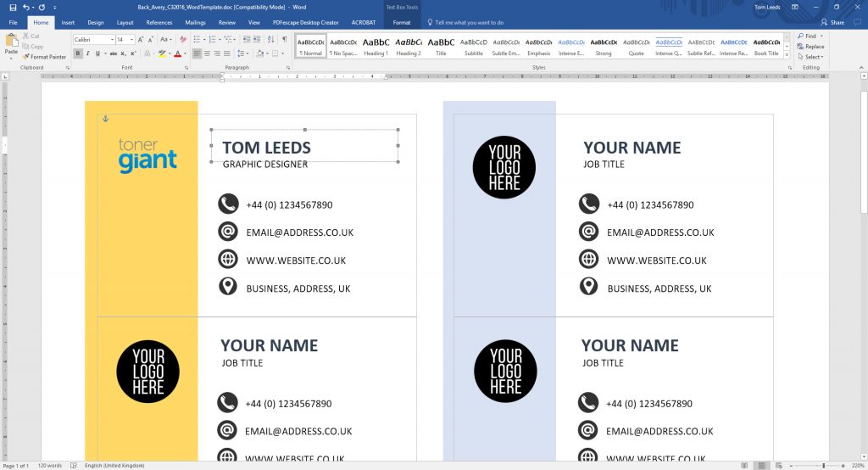The width and height of the screenshot is (868, 470).
Task: Click the Bullets list icon
Action: (x=197, y=39)
